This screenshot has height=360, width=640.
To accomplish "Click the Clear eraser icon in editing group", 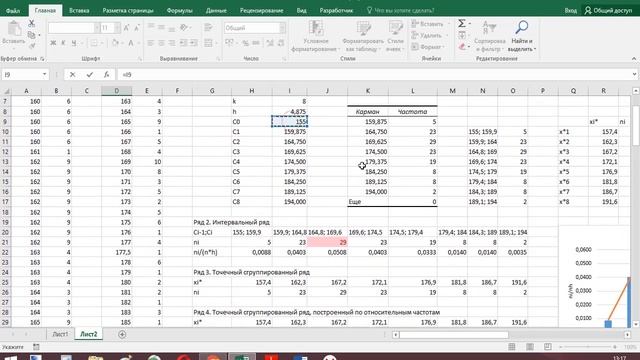I will click(x=462, y=47).
